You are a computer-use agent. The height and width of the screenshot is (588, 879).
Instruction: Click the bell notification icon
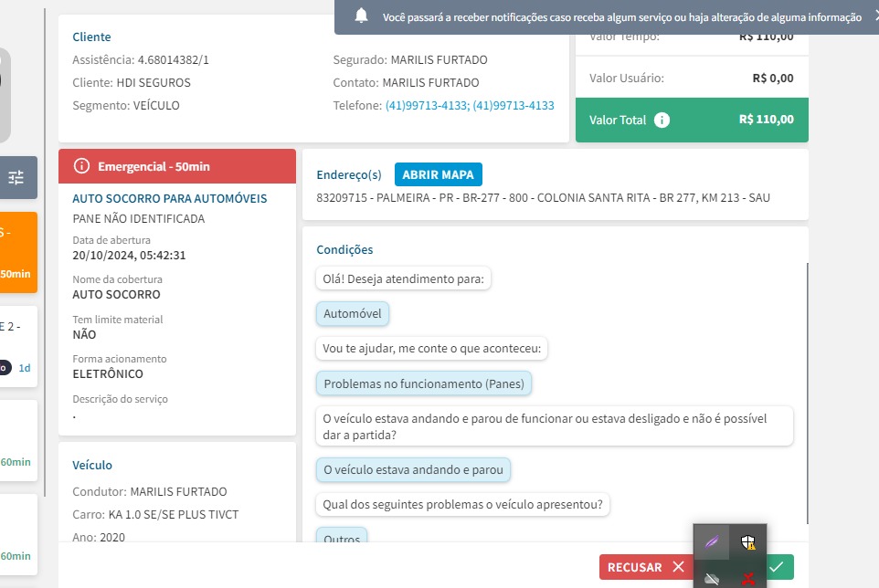[x=361, y=16]
